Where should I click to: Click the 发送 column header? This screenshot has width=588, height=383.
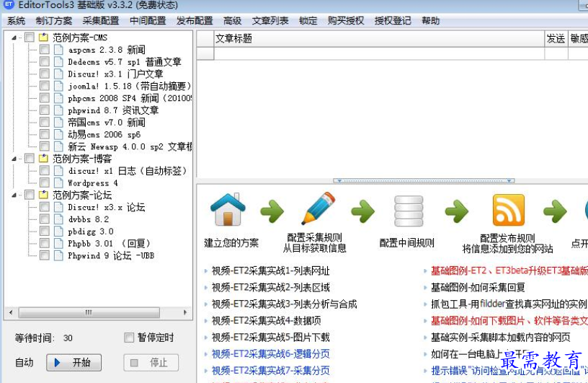tap(556, 38)
